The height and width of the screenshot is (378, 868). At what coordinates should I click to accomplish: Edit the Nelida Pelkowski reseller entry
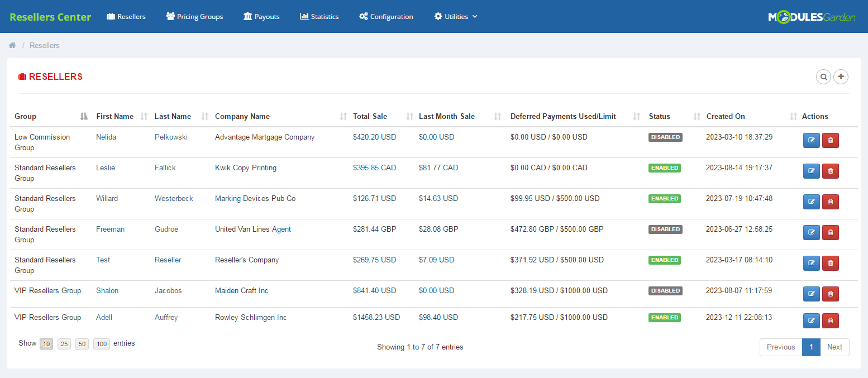811,140
